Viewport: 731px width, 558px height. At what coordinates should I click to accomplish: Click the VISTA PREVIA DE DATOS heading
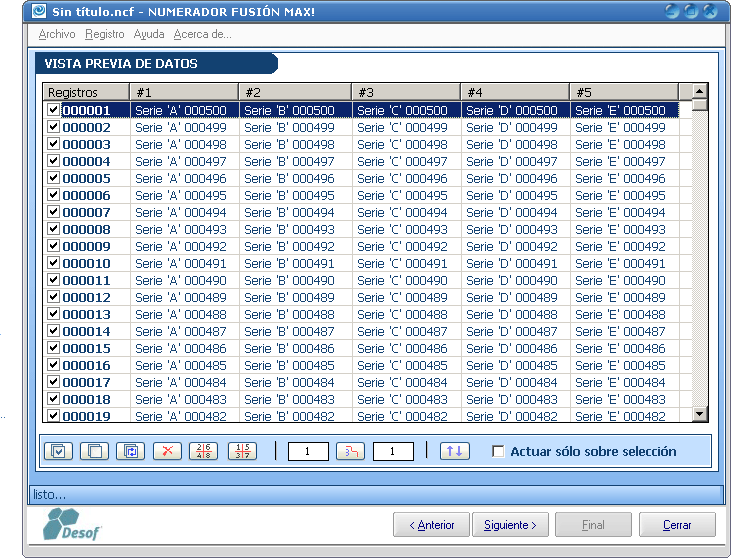tap(121, 63)
